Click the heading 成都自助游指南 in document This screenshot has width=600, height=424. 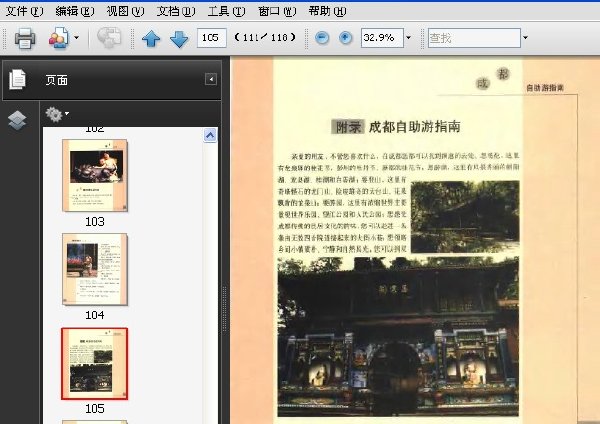(x=414, y=127)
